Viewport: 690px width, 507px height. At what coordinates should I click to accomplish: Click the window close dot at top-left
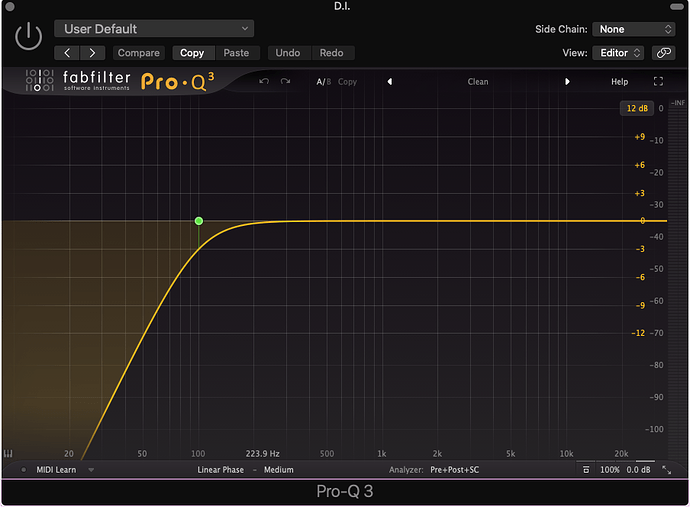click(x=10, y=6)
